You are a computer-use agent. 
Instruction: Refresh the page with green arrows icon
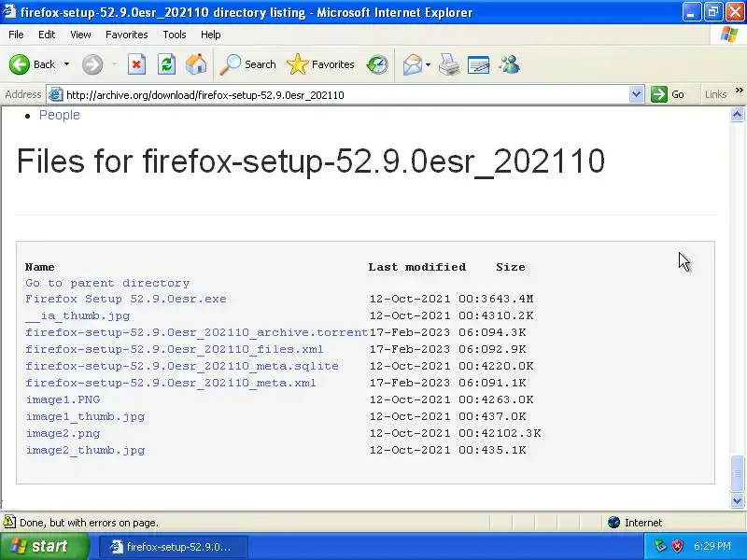[x=167, y=64]
